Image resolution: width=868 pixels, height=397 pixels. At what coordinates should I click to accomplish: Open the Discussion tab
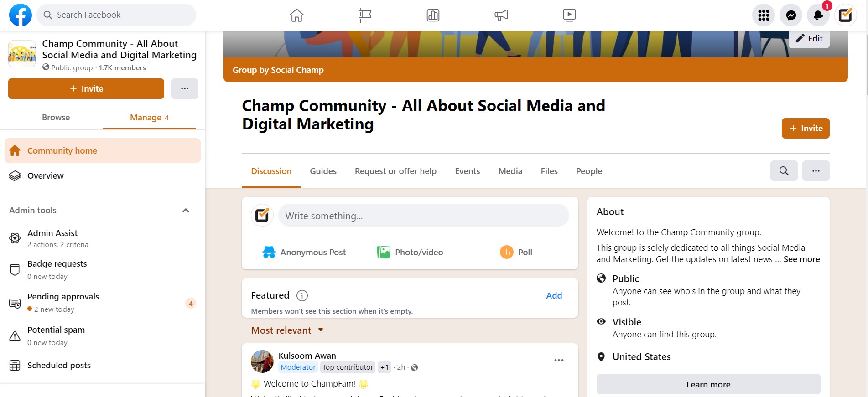[x=271, y=171]
